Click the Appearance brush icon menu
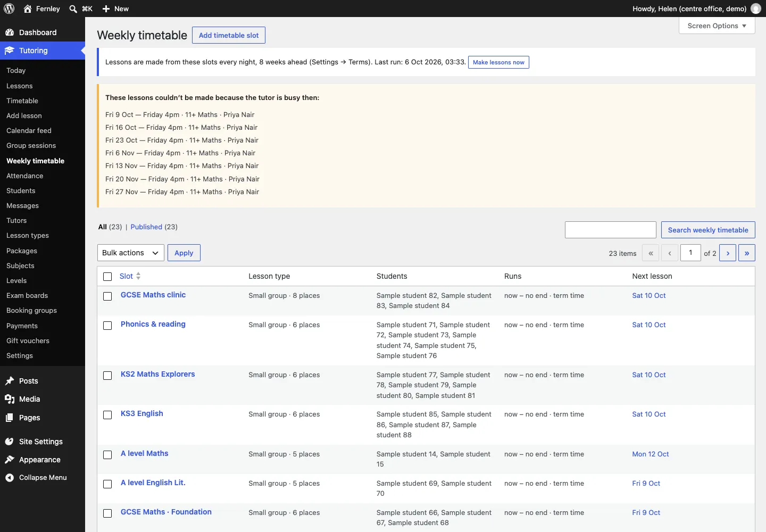 (x=10, y=460)
